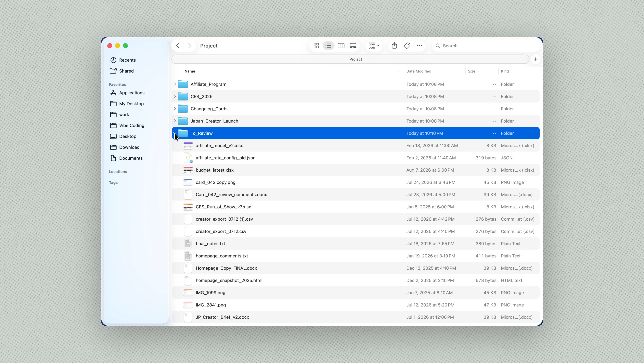This screenshot has width=644, height=363.
Task: Sort by the Size column header
Action: coord(471,71)
